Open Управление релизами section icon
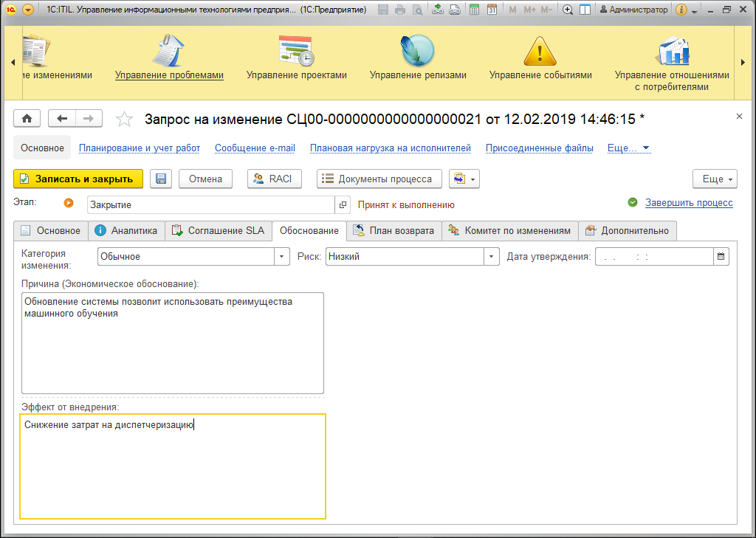Image resolution: width=756 pixels, height=538 pixels. click(x=418, y=51)
